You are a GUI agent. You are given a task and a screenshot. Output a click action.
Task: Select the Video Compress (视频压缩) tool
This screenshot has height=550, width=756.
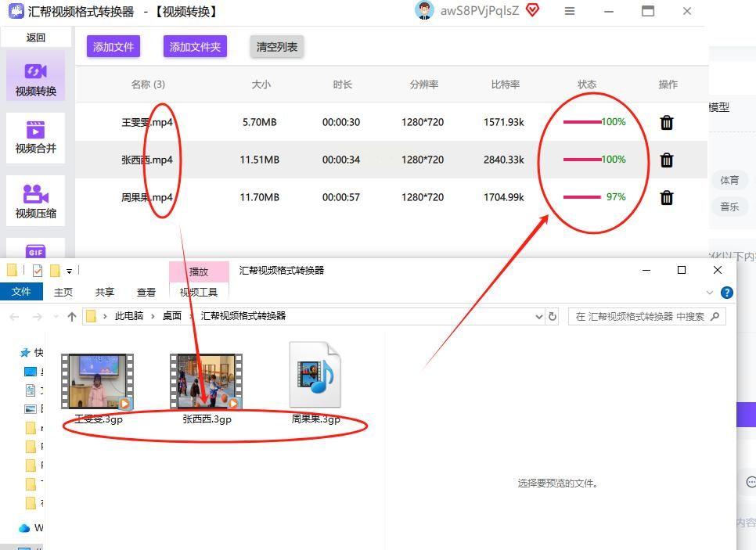(36, 200)
